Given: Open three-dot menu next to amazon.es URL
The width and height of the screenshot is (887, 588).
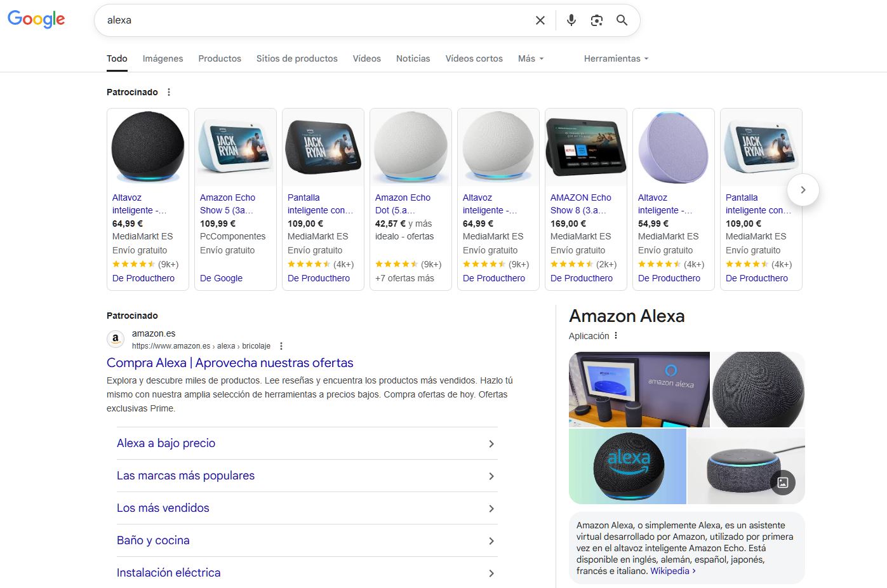Looking at the screenshot, I should (281, 346).
